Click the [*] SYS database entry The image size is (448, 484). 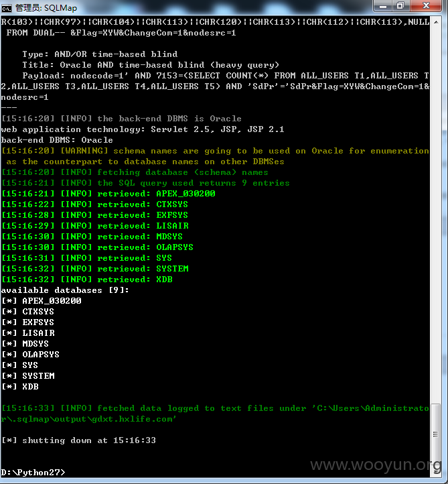[x=19, y=365]
